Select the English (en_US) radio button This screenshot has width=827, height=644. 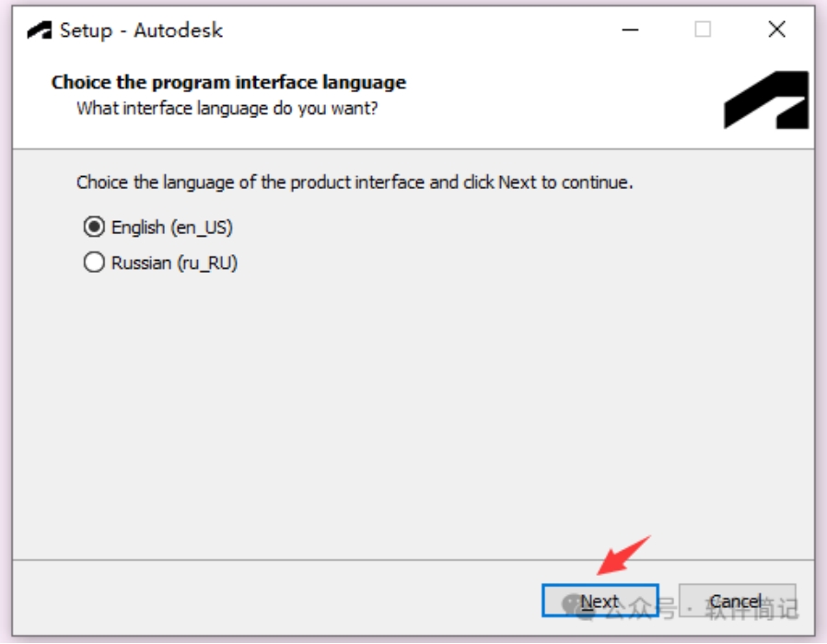pos(94,227)
